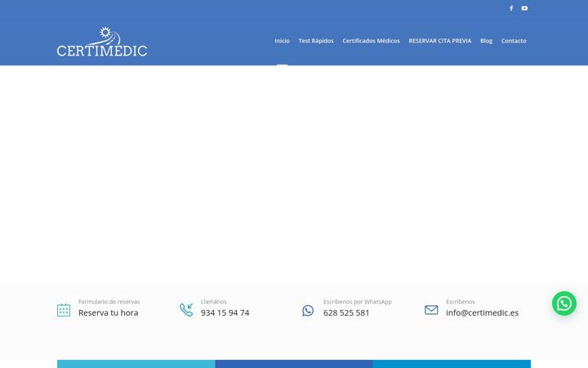
Task: Click the info@certimedic.es email link
Action: tap(483, 312)
